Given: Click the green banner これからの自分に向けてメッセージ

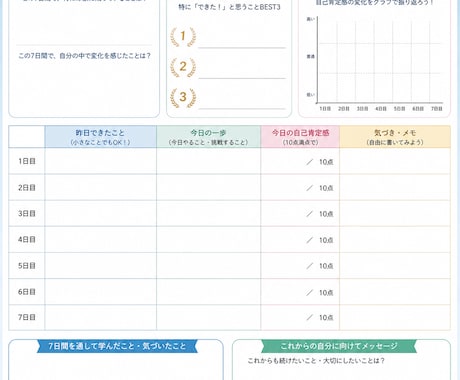Looking at the screenshot, I should [x=339, y=346].
